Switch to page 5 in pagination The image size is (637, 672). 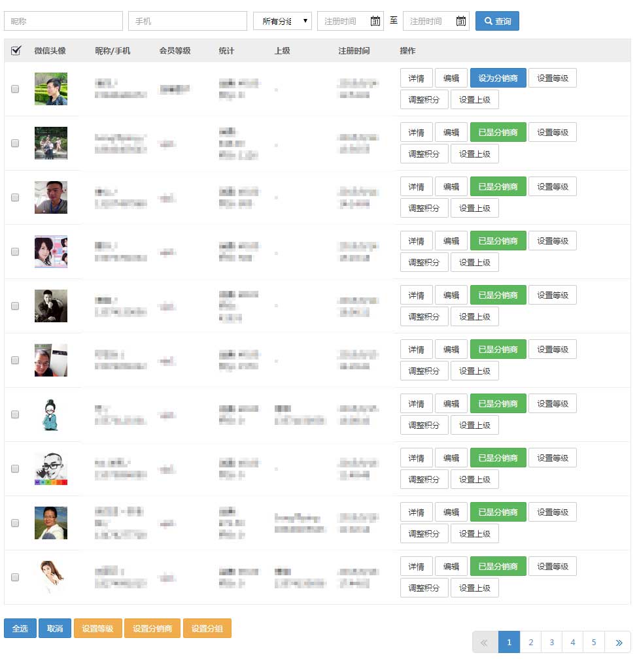tap(594, 643)
